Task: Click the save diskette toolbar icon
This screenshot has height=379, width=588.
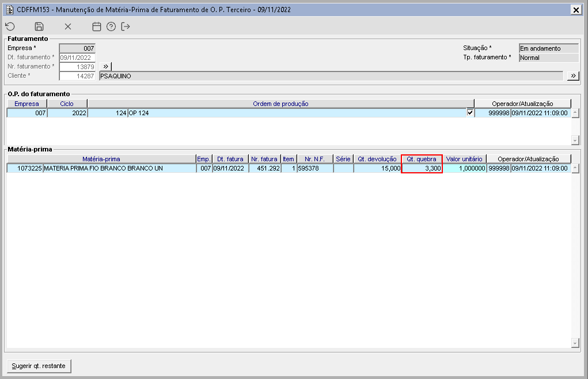Action: pos(39,26)
